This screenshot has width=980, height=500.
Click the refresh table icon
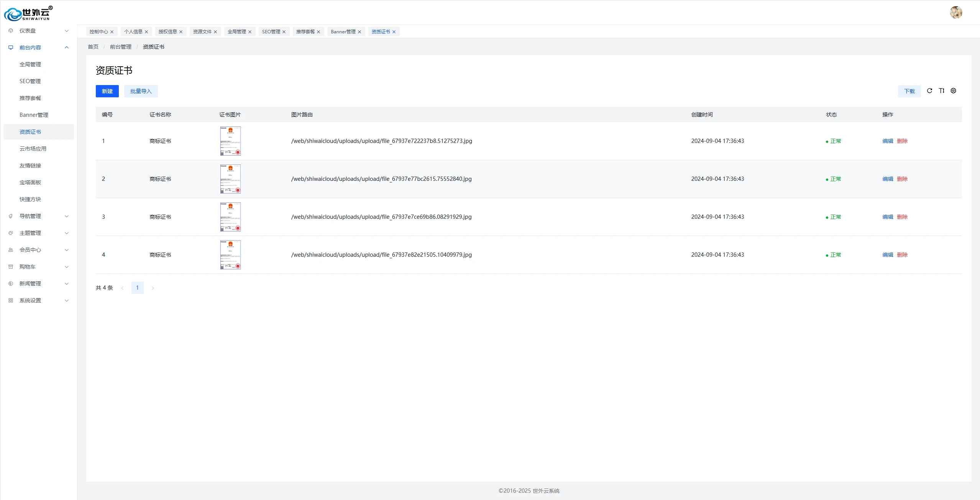(929, 91)
